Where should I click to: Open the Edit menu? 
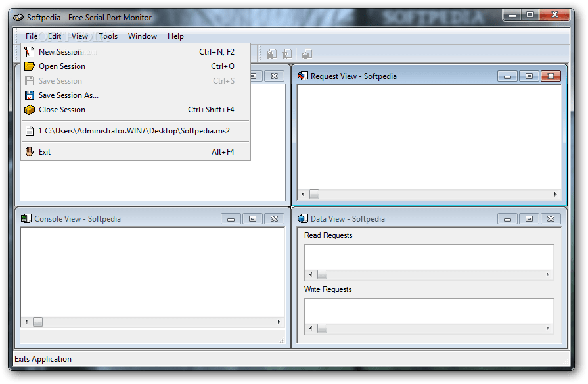point(55,36)
